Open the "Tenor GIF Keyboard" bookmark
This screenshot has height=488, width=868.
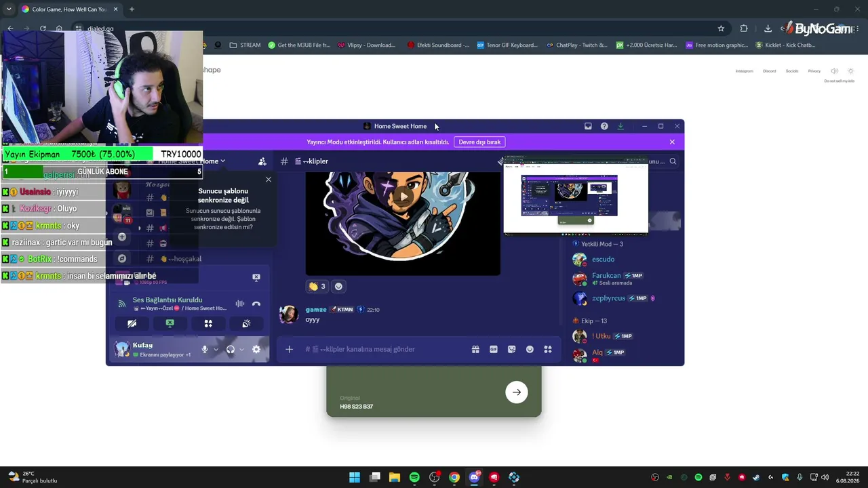click(507, 45)
